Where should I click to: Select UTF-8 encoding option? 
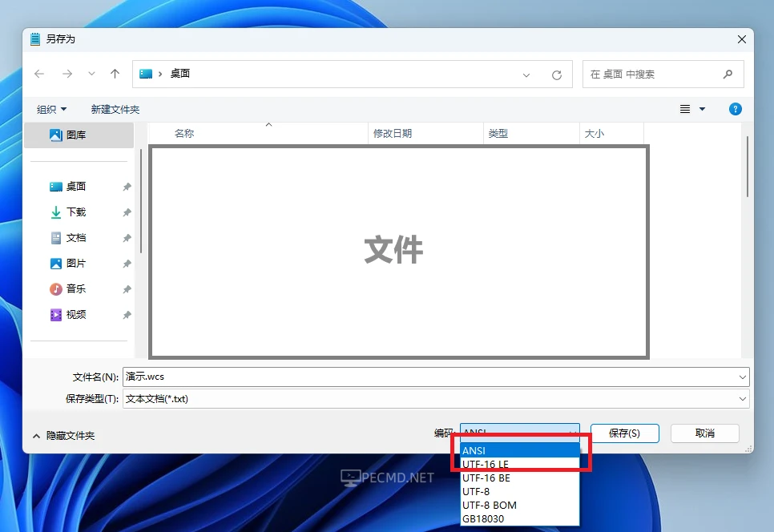[520, 492]
